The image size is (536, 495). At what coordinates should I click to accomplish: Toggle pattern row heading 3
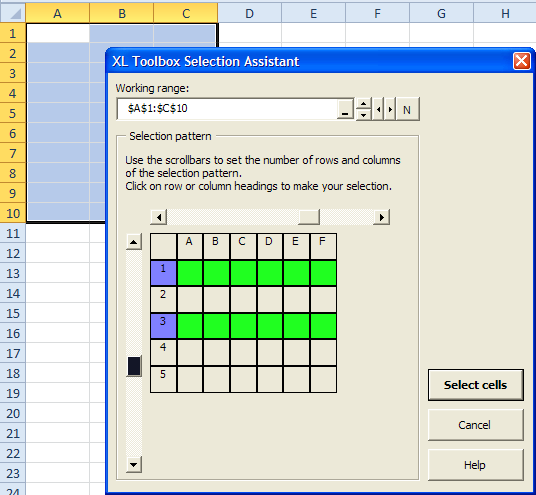point(163,326)
